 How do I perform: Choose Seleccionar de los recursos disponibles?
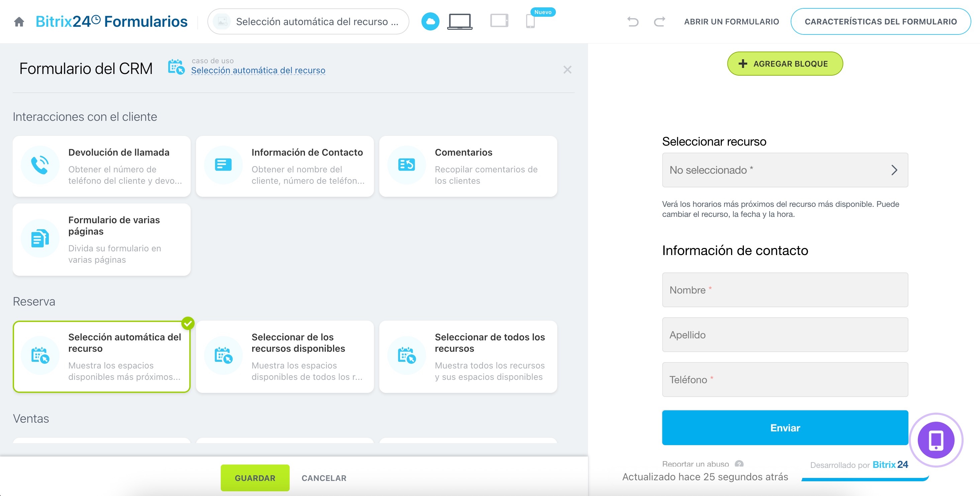pyautogui.click(x=285, y=357)
